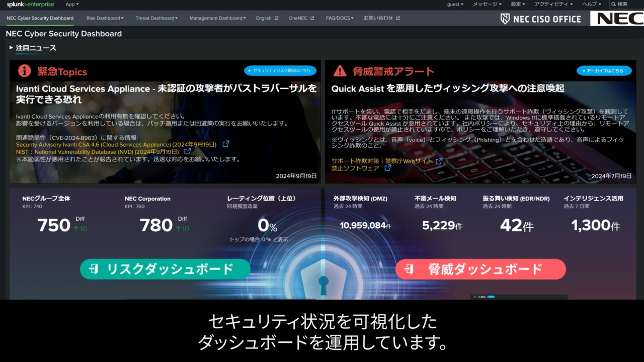Open the guest user menu
This screenshot has height=362, width=644.
tap(455, 5)
